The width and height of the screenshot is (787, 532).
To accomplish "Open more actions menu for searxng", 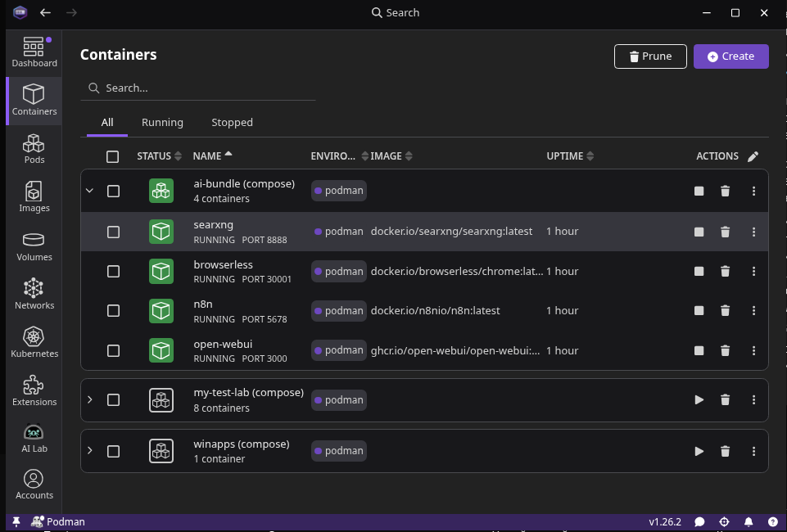I will 753,232.
